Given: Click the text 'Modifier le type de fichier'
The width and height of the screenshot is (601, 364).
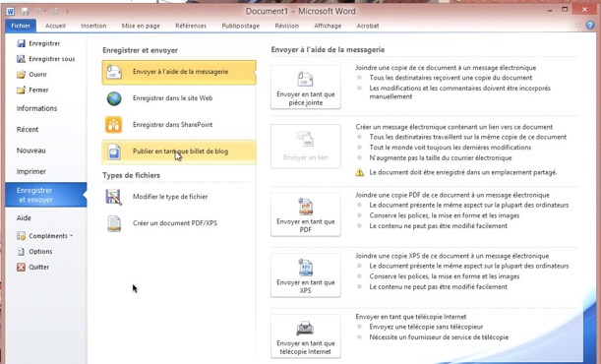Looking at the screenshot, I should click(x=170, y=197).
